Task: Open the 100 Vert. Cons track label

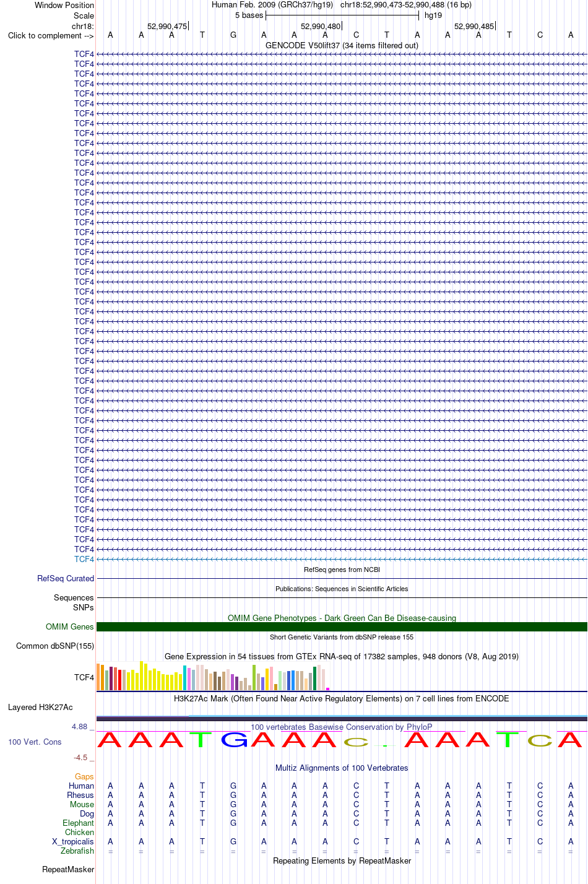Action: pos(35,742)
